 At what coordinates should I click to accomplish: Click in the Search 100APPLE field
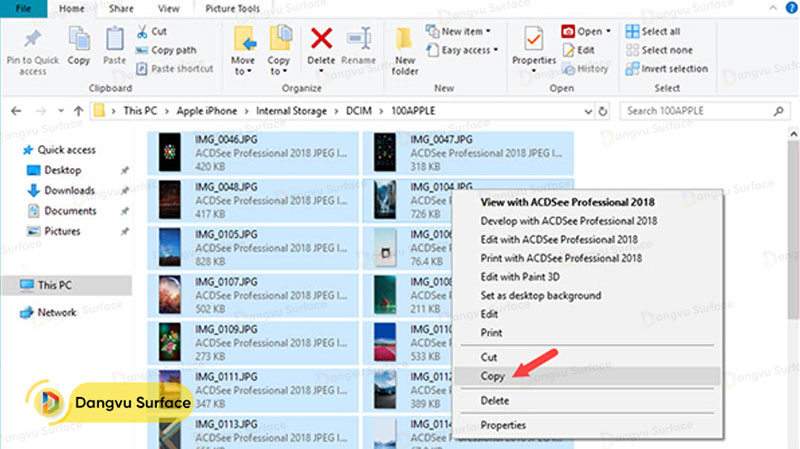694,111
